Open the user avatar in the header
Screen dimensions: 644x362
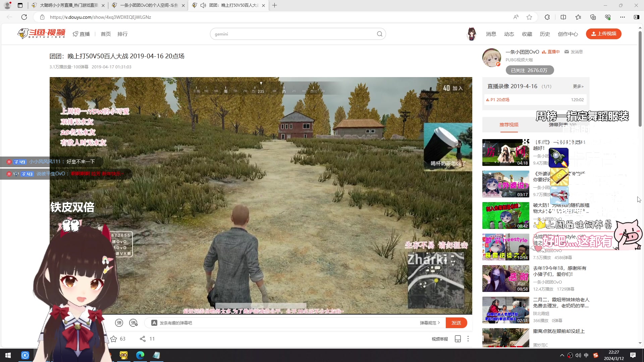[x=472, y=34]
